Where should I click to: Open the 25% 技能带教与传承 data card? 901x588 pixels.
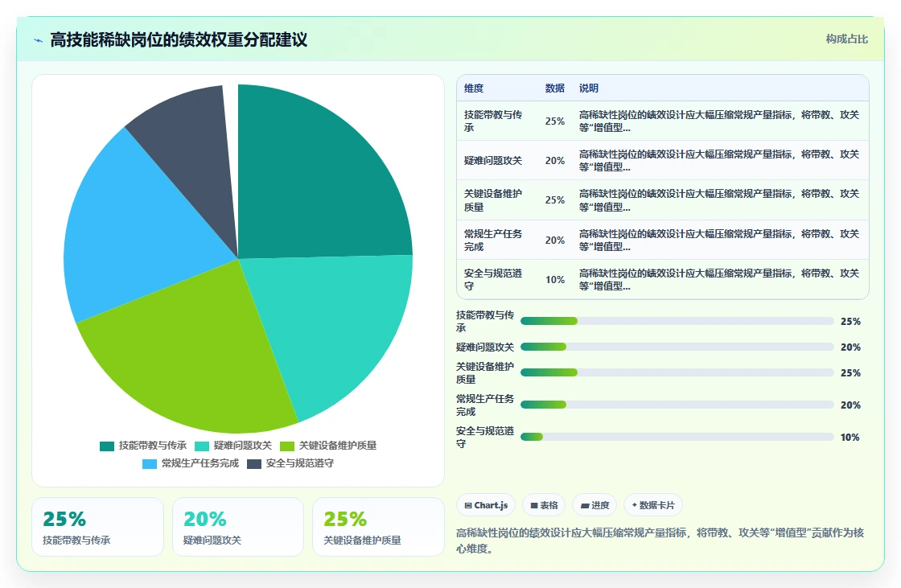pos(97,527)
